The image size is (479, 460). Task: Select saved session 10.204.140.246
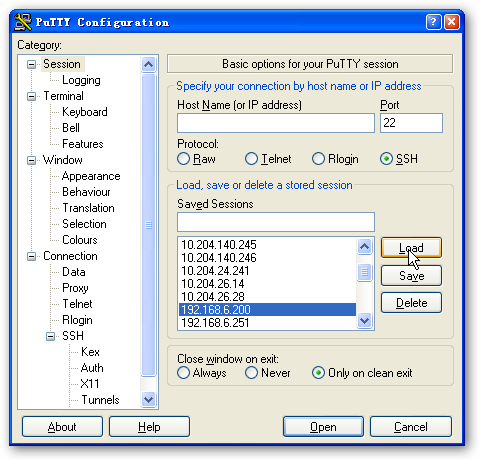(267, 258)
